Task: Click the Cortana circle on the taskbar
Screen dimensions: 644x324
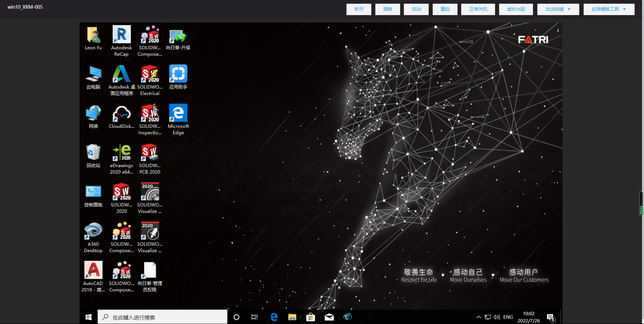Action: 236,317
